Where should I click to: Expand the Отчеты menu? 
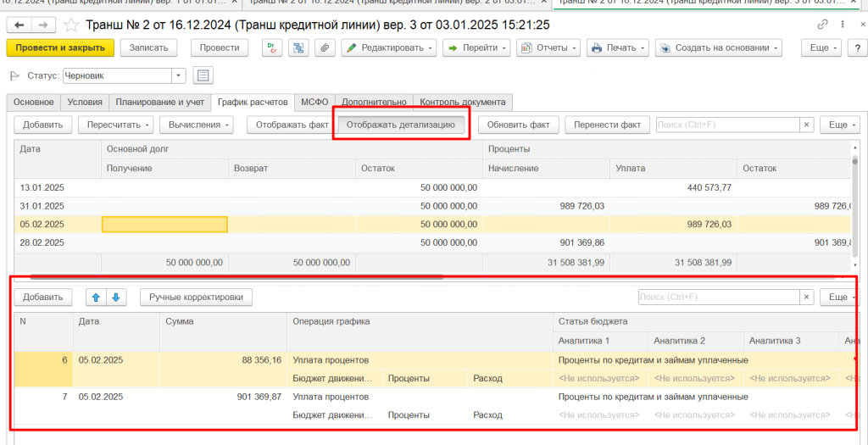pos(548,47)
